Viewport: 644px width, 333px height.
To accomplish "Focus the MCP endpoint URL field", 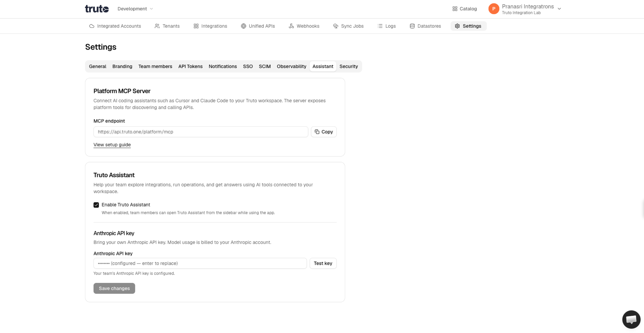I will 201,132.
